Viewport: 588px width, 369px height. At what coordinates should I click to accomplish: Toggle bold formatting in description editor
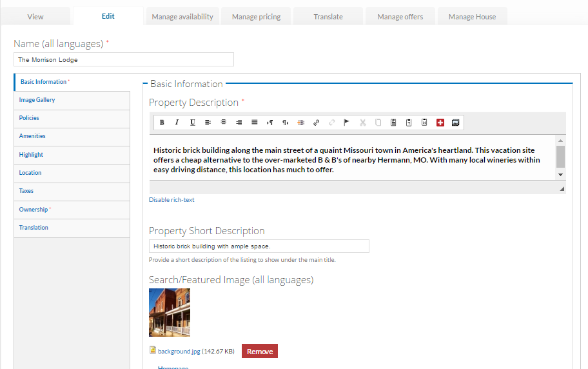tap(162, 123)
